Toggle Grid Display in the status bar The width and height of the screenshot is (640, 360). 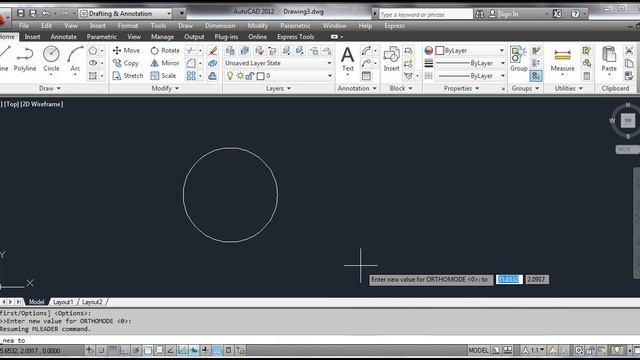pos(113,350)
